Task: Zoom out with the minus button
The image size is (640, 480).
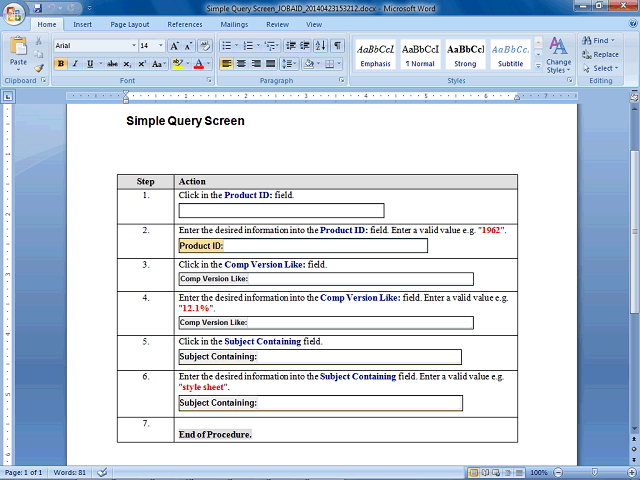Action: coord(558,473)
